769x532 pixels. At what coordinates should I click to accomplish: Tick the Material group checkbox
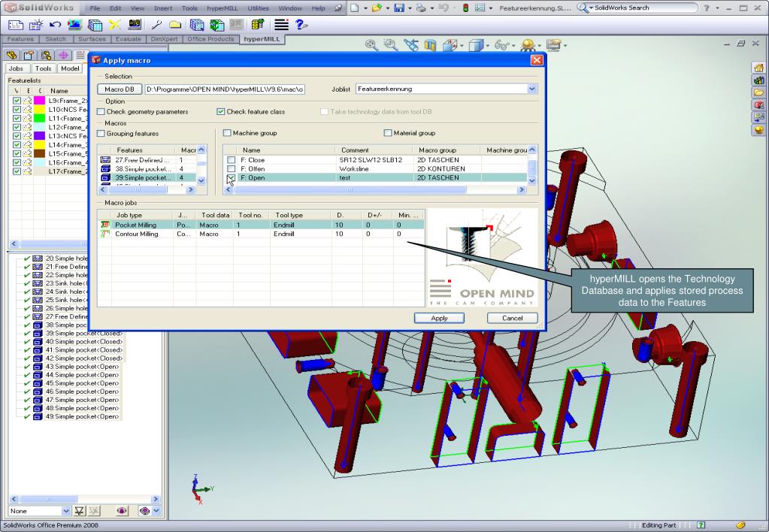[x=388, y=133]
